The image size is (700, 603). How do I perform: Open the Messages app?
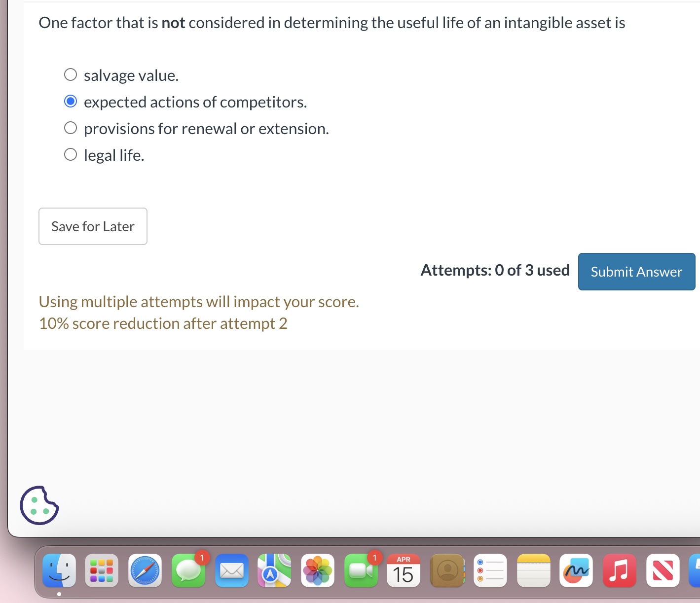tap(188, 571)
